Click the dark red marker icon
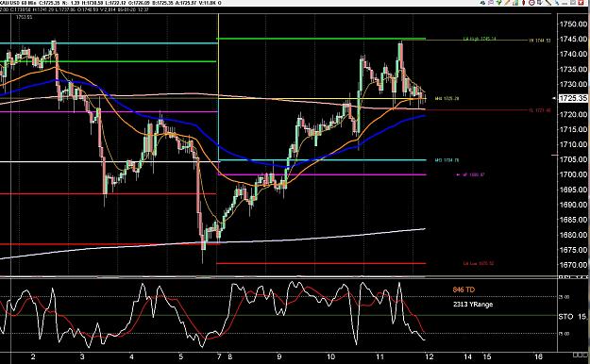The height and width of the screenshot is (364, 590). click(523, 3)
